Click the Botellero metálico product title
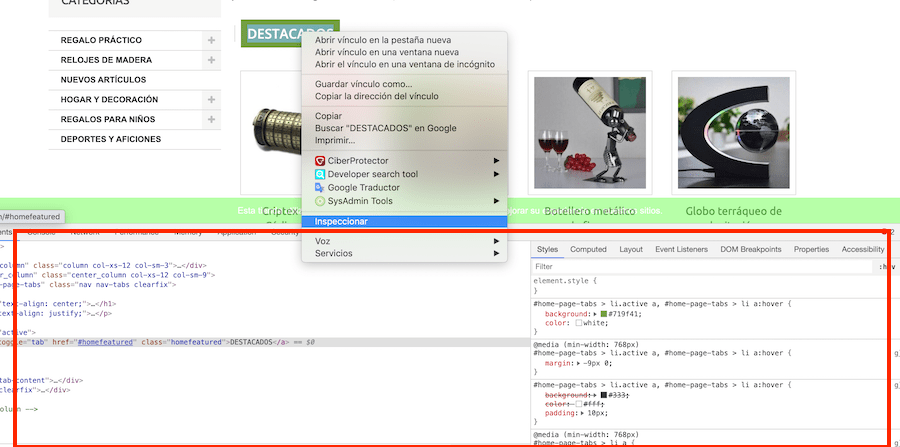900x447 pixels. point(589,211)
